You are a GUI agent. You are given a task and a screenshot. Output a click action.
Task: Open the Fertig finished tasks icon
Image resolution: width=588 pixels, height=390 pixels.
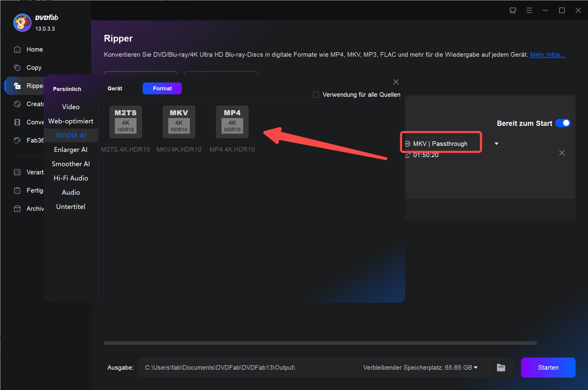(17, 190)
